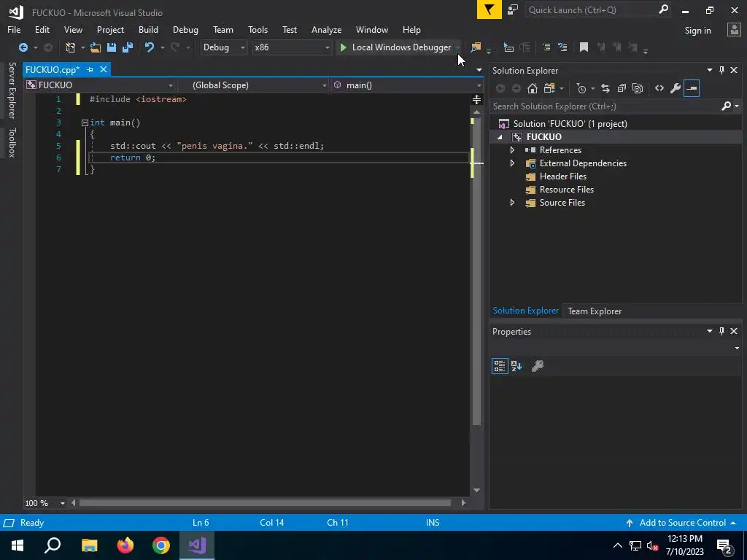Open the Toolbox side tab
This screenshot has width=747, height=560.
[12, 142]
